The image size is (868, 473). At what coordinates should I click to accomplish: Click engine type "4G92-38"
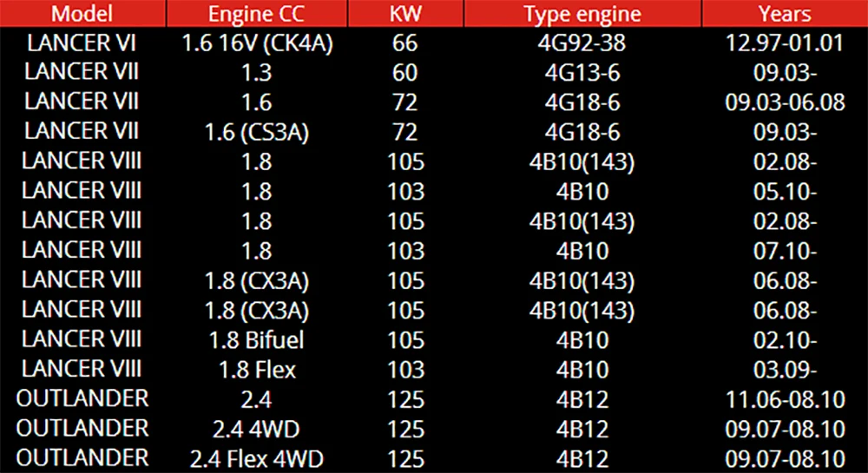coord(582,43)
